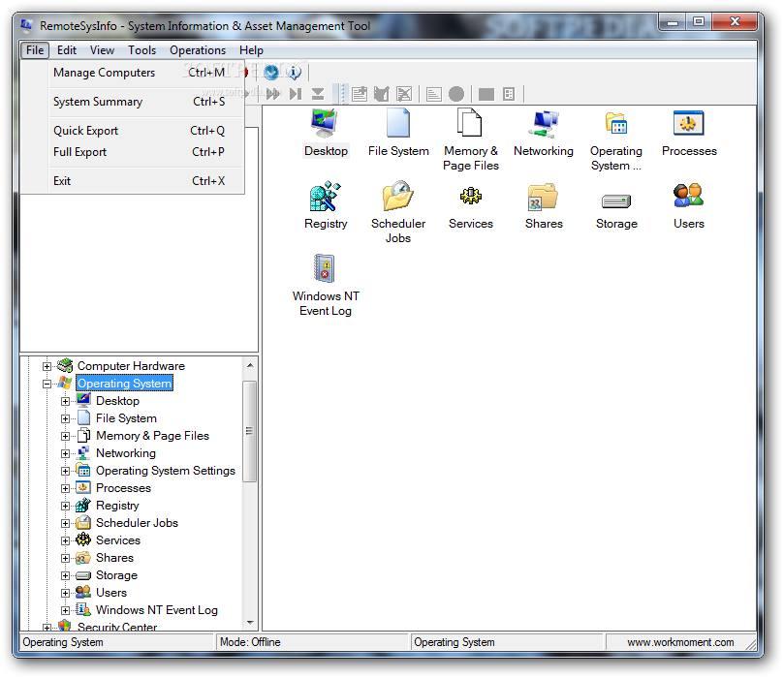
Task: Open the Memory & Page Files icon in right pane
Action: (470, 123)
